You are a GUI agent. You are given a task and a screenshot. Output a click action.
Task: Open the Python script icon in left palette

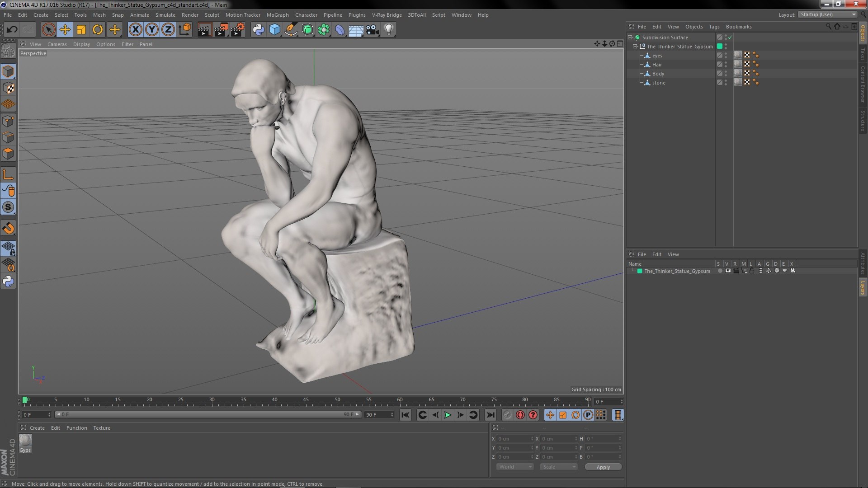[x=8, y=282]
